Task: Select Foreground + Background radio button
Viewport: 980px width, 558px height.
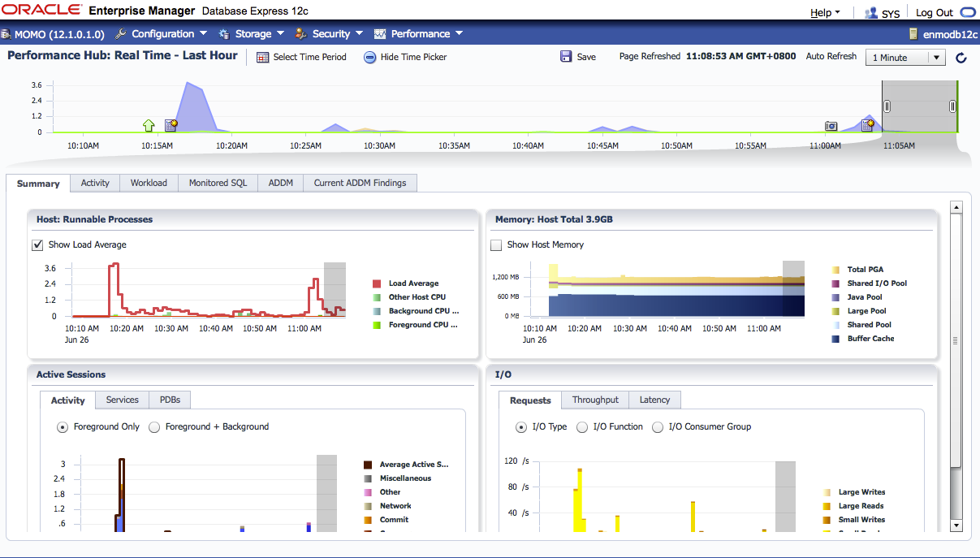Action: tap(154, 427)
